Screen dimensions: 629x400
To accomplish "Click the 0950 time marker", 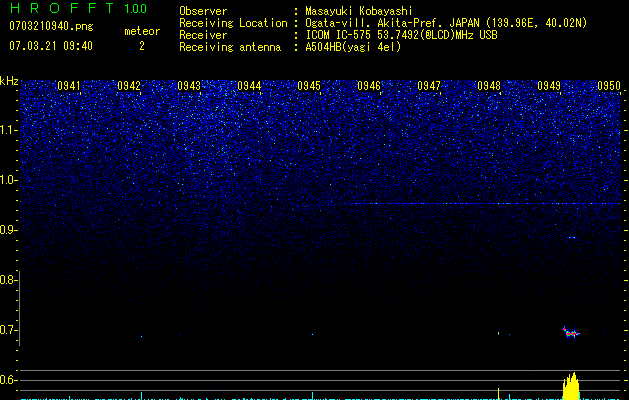I will [x=609, y=86].
